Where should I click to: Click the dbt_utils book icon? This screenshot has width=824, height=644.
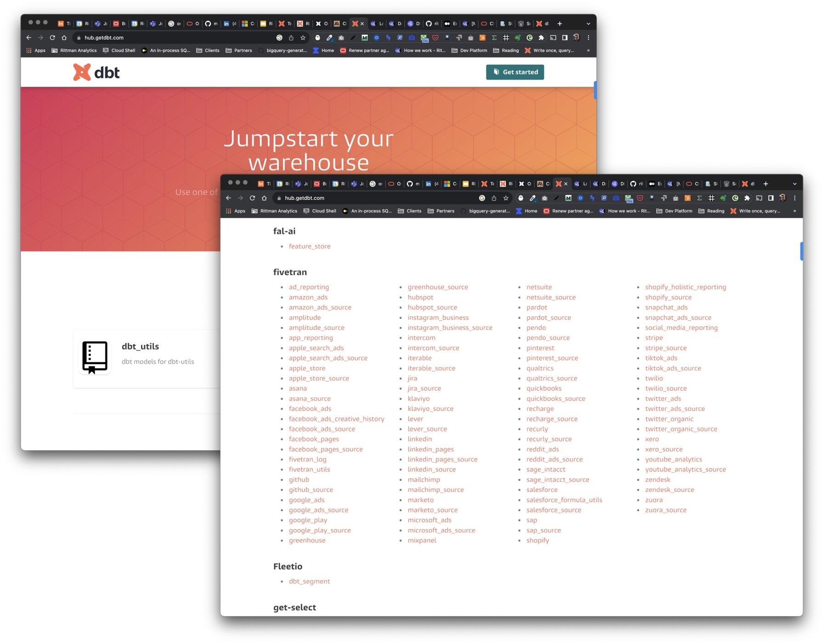95,357
